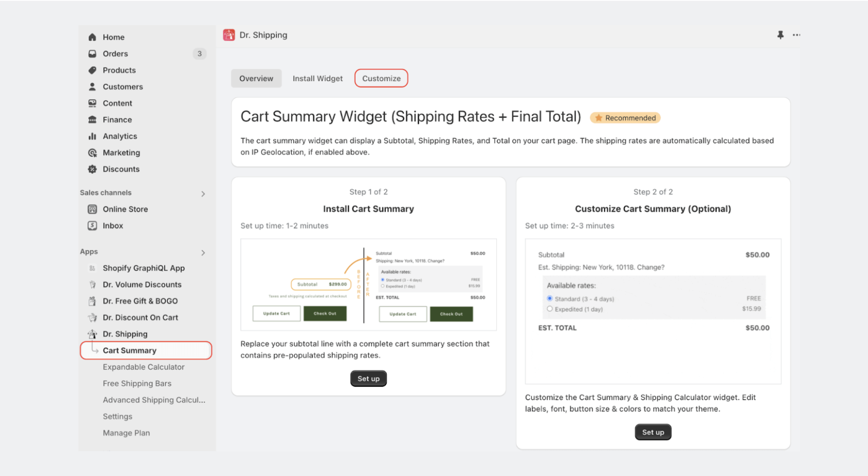Click 'Set up time: 2-3 minutes' text
This screenshot has width=868, height=476.
pos(570,226)
